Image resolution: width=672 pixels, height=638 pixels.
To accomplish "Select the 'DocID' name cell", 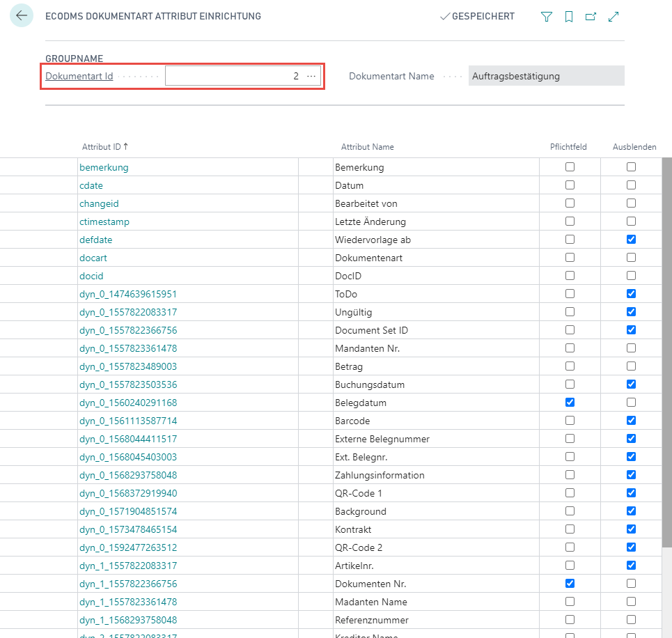I will click(436, 276).
